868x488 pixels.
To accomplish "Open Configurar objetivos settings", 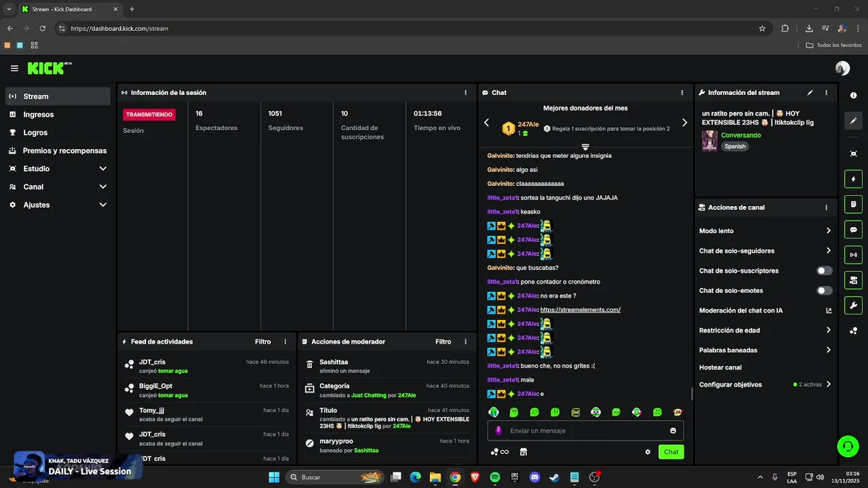I will pos(766,384).
